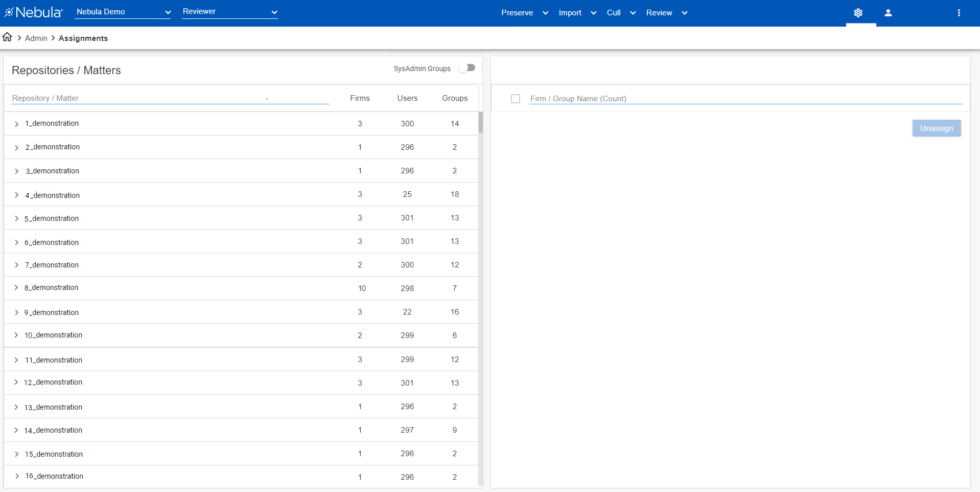Expand the 8_demonstration repository row

pos(16,288)
